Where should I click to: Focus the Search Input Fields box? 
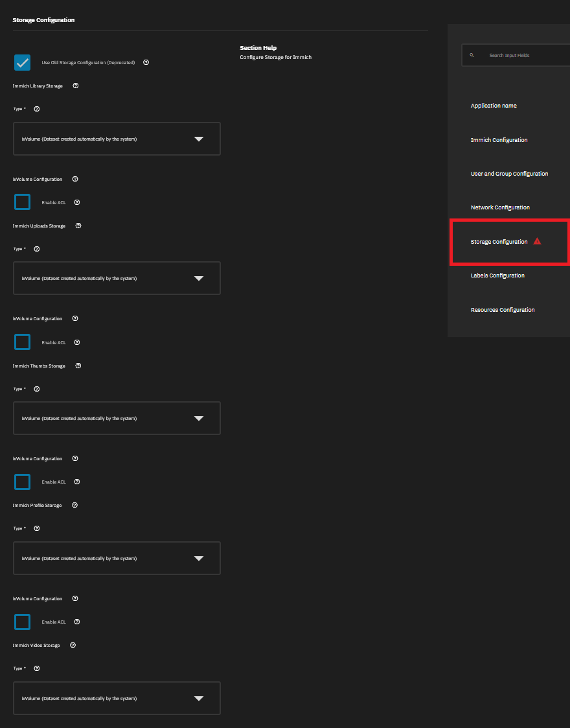pos(516,55)
